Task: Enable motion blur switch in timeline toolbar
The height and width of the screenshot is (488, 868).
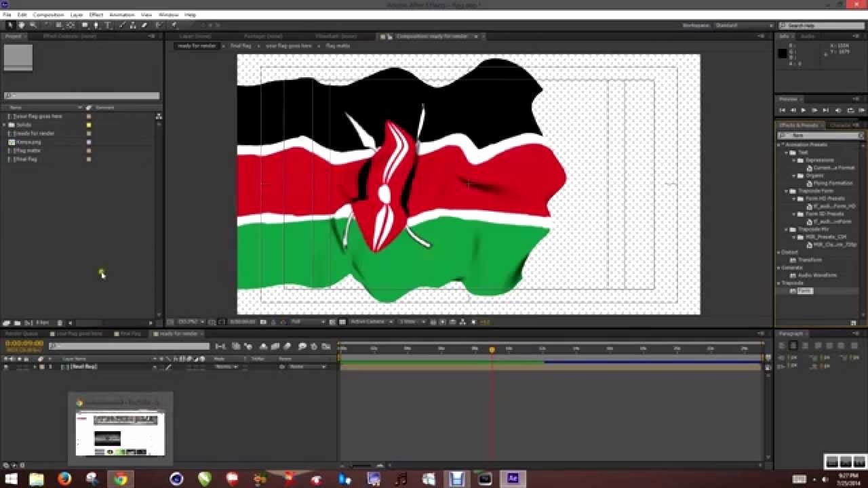Action: coord(287,346)
